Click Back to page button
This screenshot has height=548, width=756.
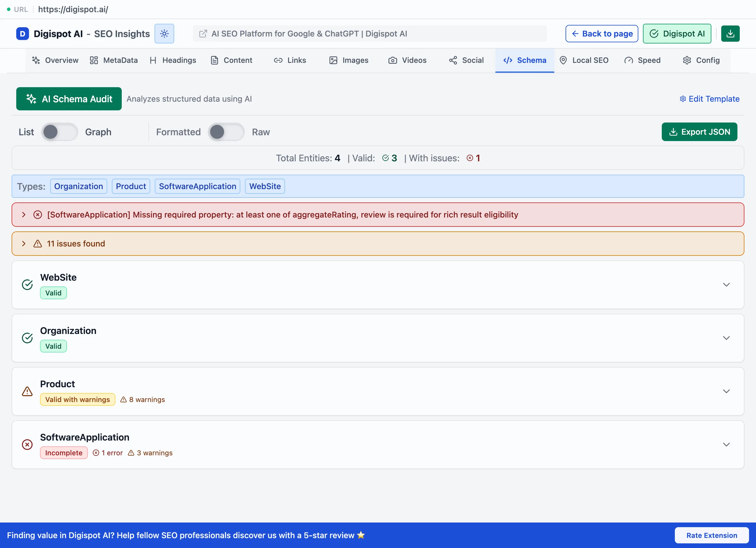tap(602, 34)
